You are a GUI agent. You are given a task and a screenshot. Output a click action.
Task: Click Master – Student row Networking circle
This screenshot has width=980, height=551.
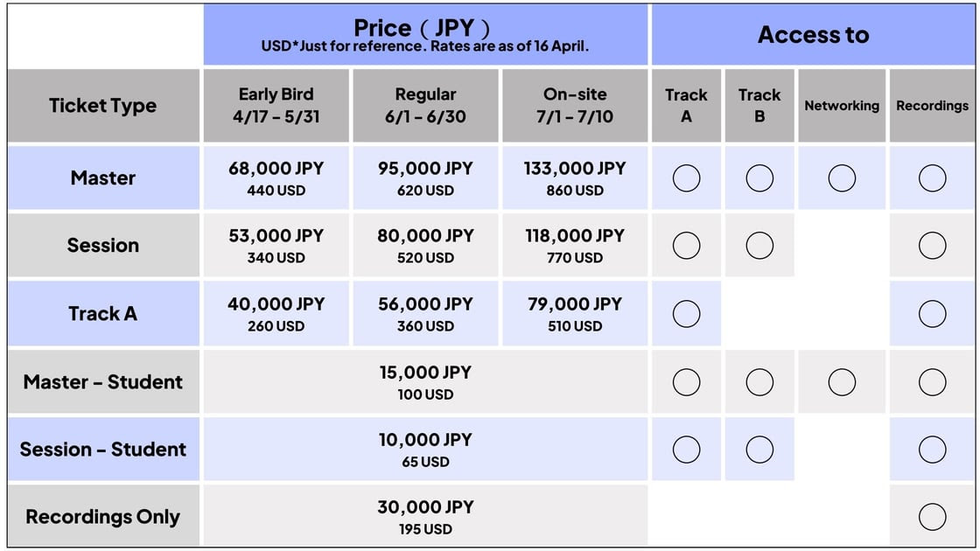(842, 381)
